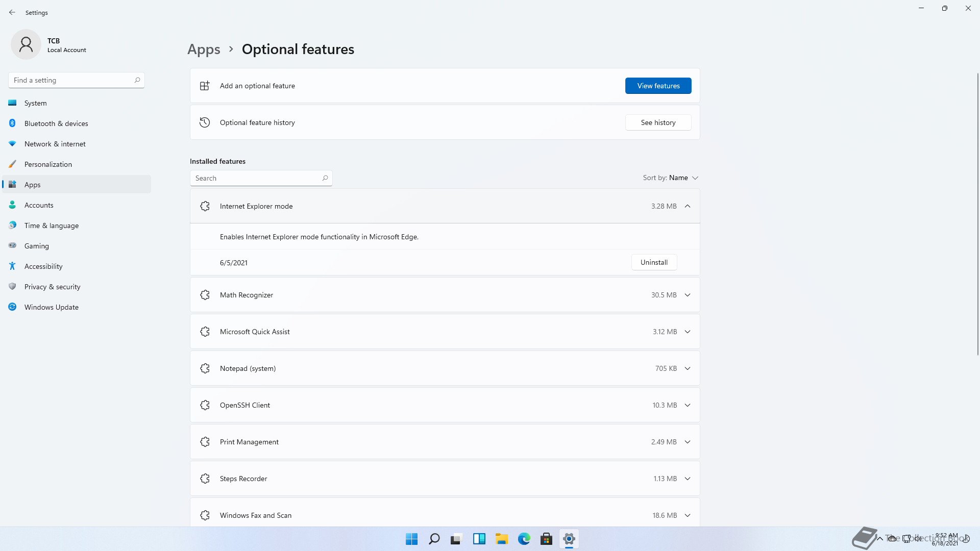The height and width of the screenshot is (551, 980).
Task: Click the Add an optional feature grid icon
Action: click(x=205, y=86)
